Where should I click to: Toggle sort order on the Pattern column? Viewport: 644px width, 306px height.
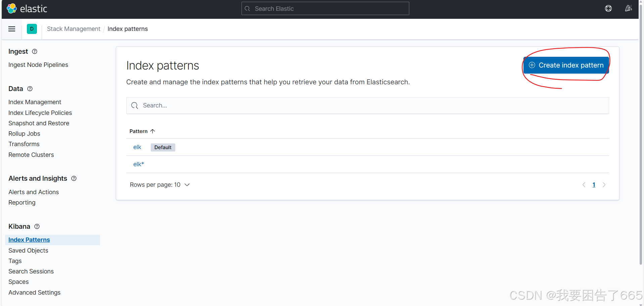coord(142,131)
